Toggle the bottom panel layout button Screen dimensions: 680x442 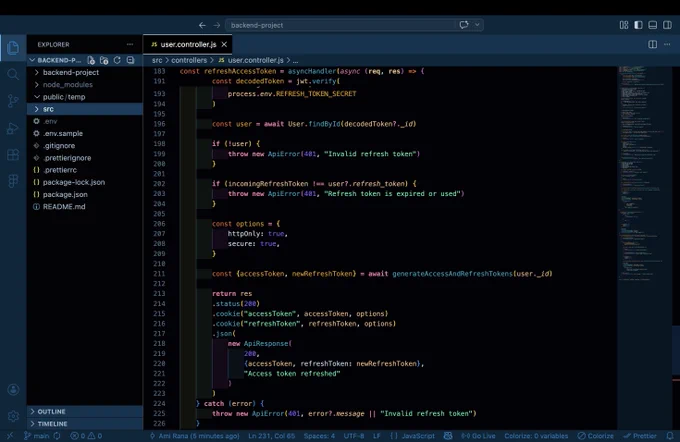point(653,25)
